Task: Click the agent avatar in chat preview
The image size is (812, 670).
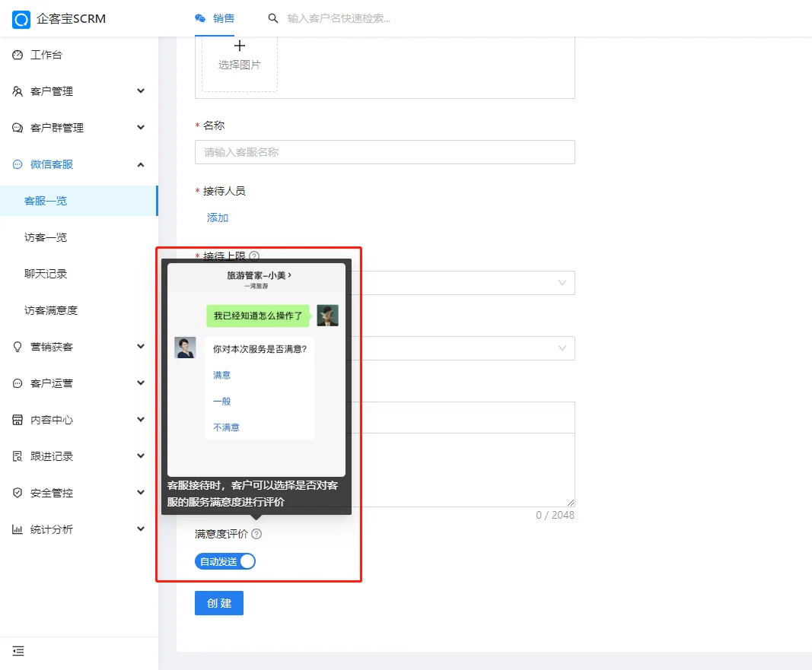Action: click(x=186, y=348)
